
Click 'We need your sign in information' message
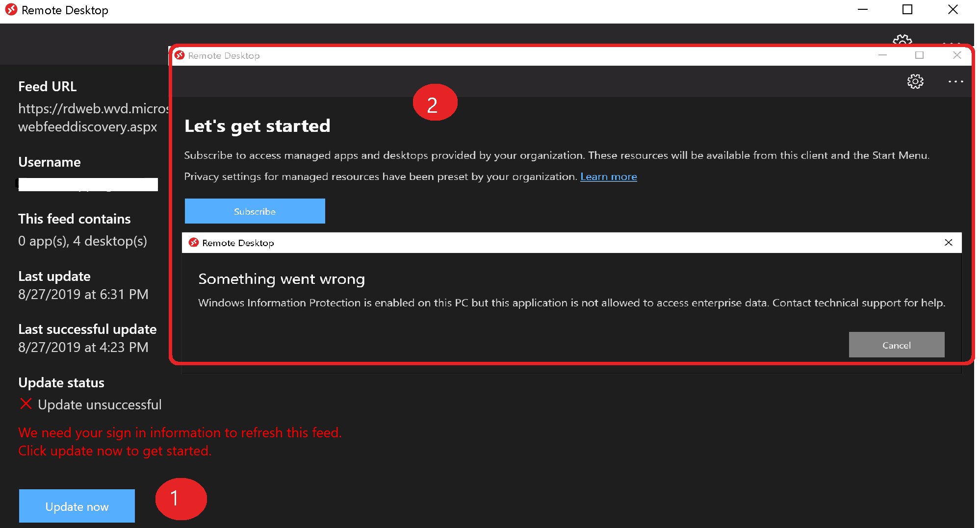[x=180, y=432]
